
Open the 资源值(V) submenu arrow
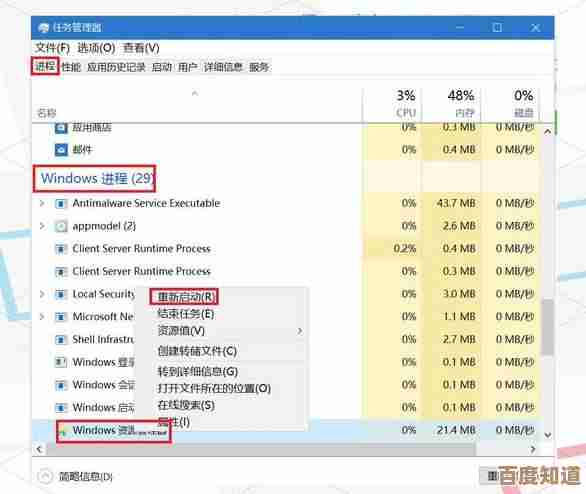(300, 331)
